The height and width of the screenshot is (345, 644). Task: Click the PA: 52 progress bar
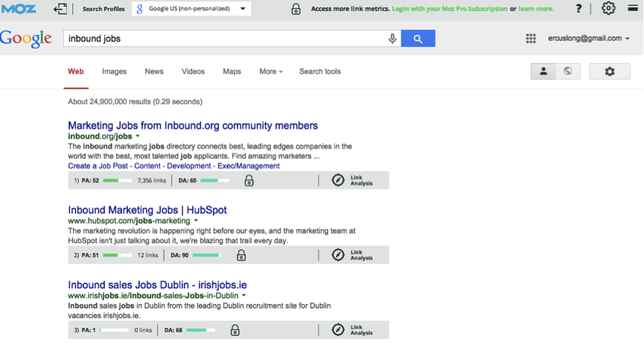pyautogui.click(x=118, y=181)
